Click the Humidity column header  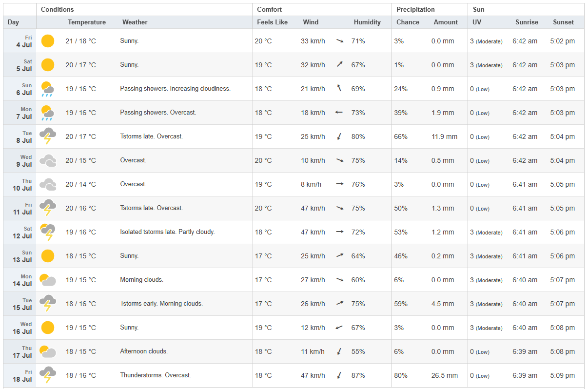(x=367, y=22)
